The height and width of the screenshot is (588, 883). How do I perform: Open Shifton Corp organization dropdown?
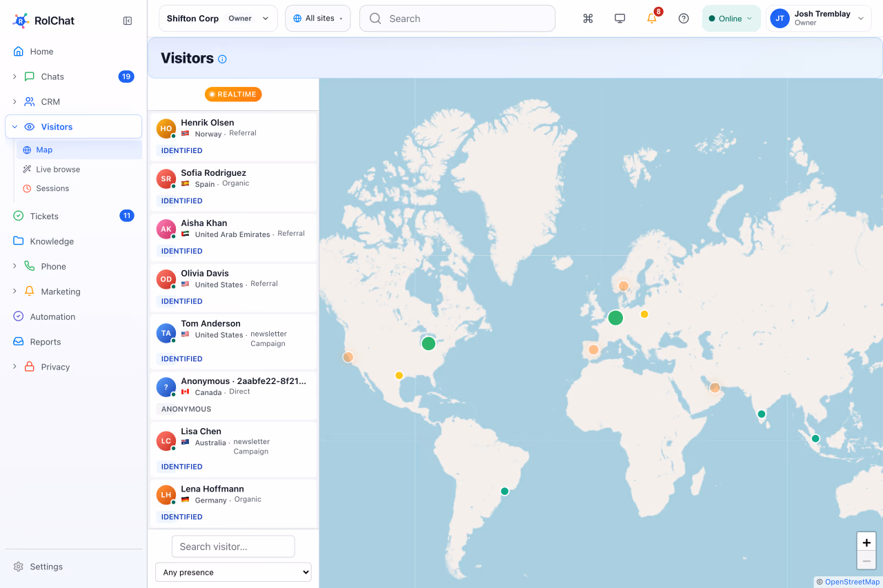pos(218,19)
